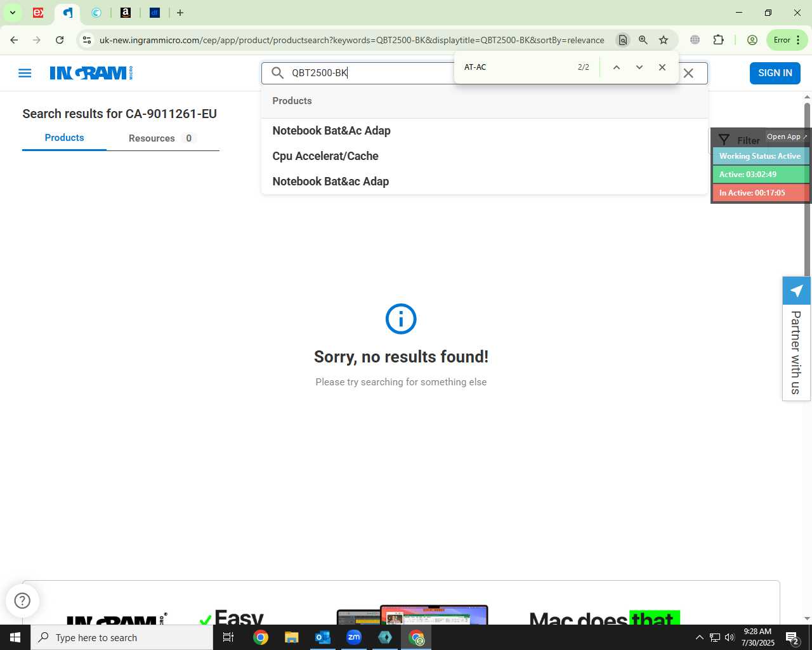
Task: Click the Filter funnel icon
Action: click(724, 140)
